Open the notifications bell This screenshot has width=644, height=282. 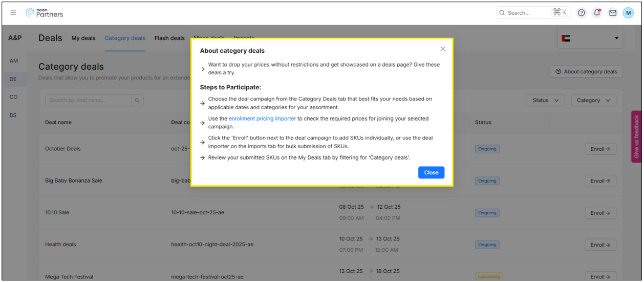pyautogui.click(x=597, y=13)
